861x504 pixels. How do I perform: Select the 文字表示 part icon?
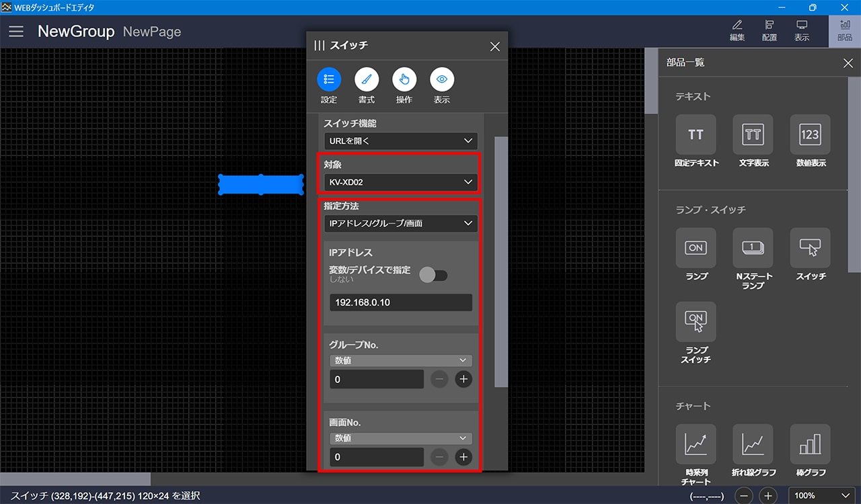(753, 135)
